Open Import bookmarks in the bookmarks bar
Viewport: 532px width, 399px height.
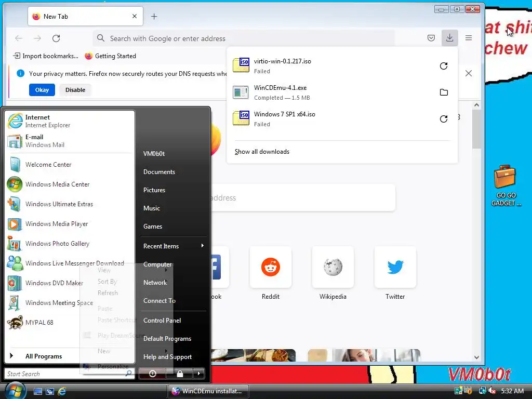46,56
